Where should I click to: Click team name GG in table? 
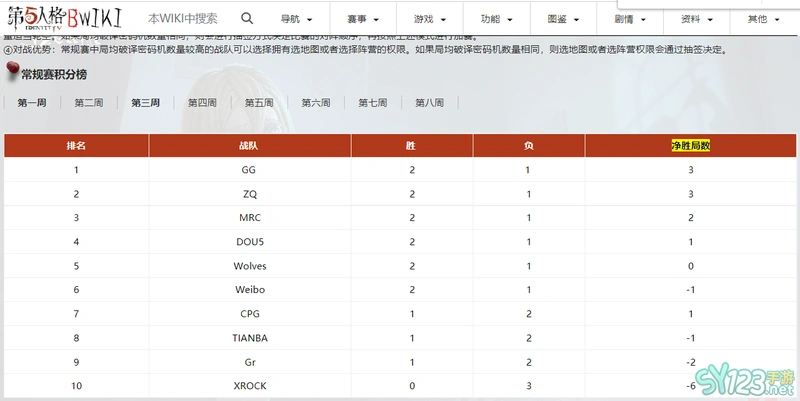point(248,170)
